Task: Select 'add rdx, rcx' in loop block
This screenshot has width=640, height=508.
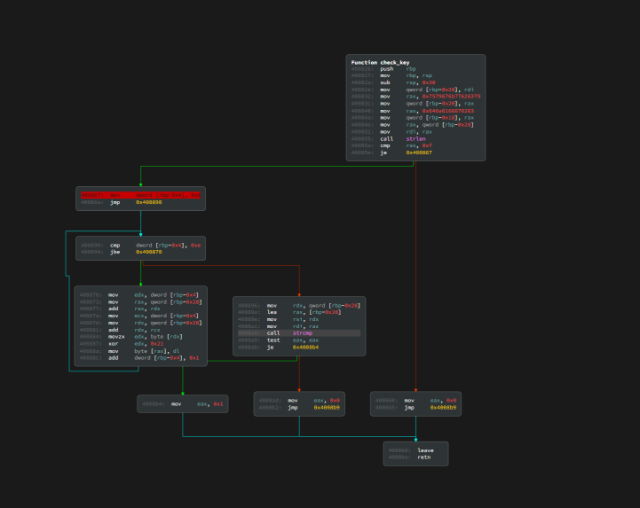Action: [120, 330]
